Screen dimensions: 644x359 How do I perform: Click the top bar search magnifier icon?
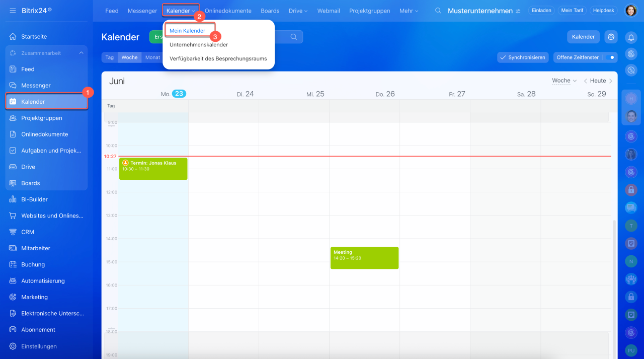[438, 11]
